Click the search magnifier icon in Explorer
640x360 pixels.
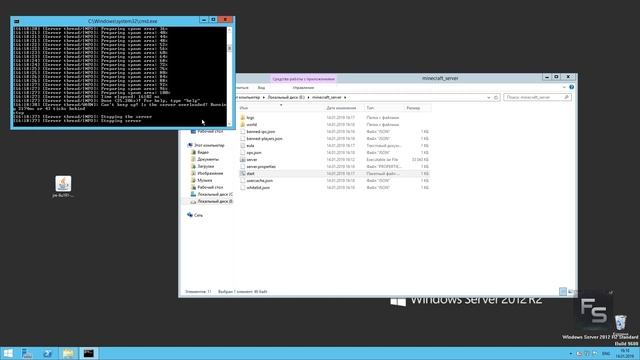click(567, 97)
